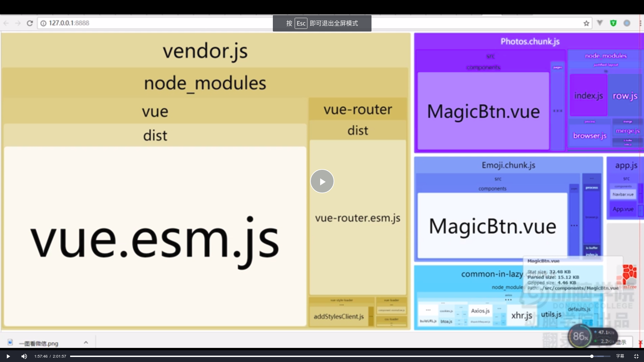
Task: Reload the page with the refresh icon
Action: [x=30, y=23]
